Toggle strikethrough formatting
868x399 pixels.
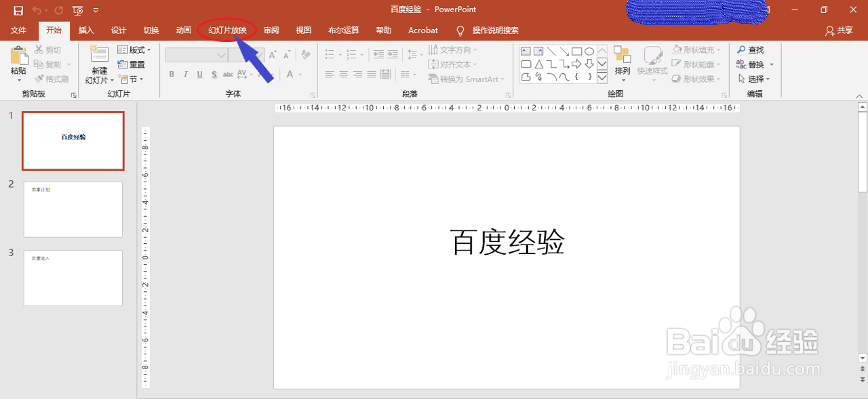[229, 75]
